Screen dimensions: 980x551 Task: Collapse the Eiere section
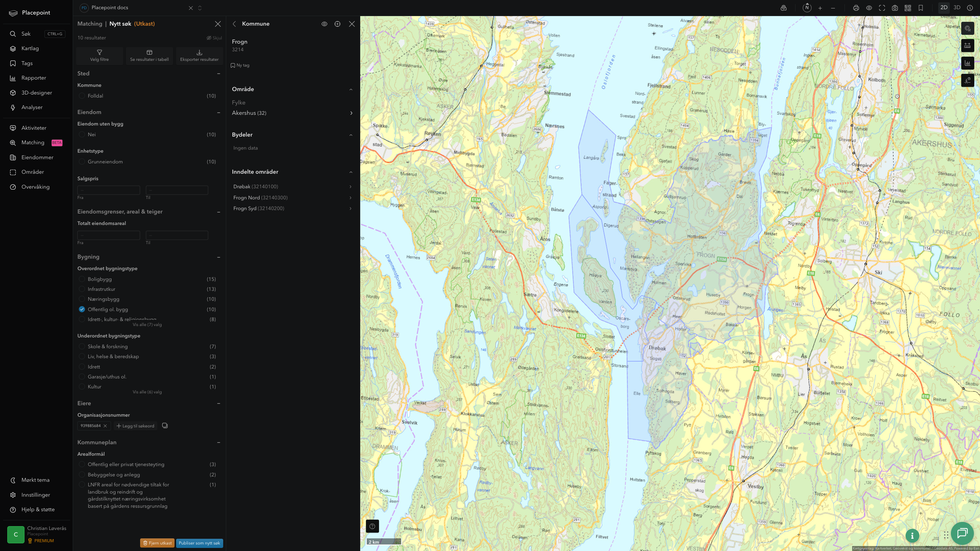(219, 403)
